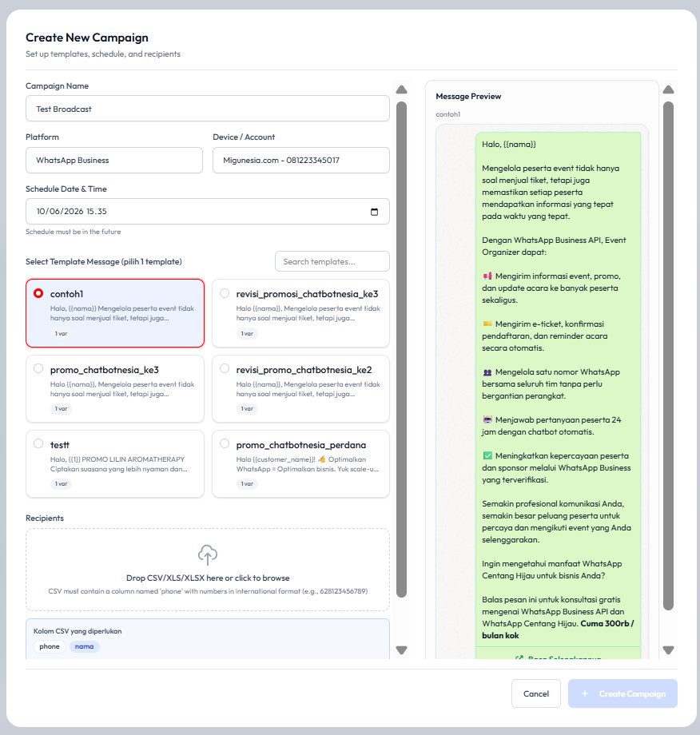Click the Create Campaign button
Viewport: 700px width, 735px height.
click(x=622, y=693)
